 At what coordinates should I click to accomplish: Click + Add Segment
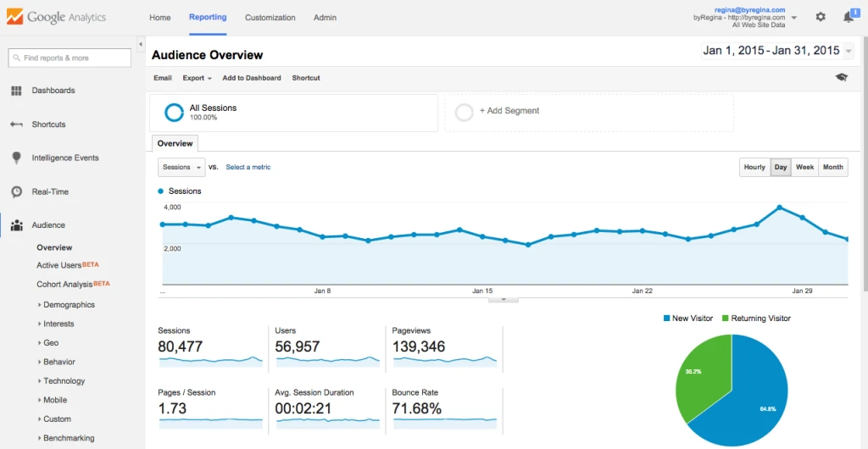[509, 111]
